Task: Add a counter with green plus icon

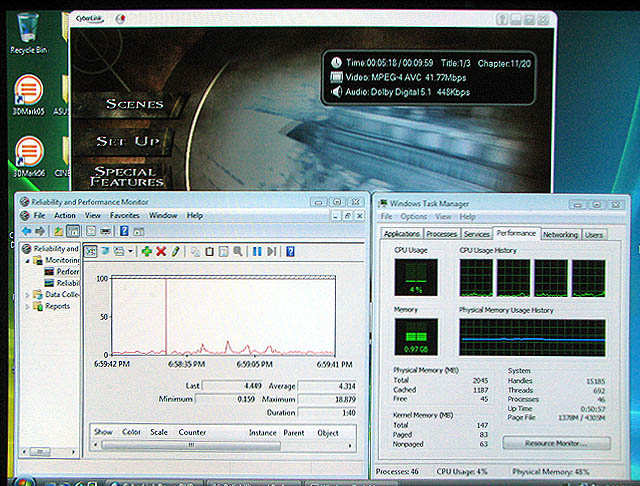Action: pyautogui.click(x=147, y=251)
